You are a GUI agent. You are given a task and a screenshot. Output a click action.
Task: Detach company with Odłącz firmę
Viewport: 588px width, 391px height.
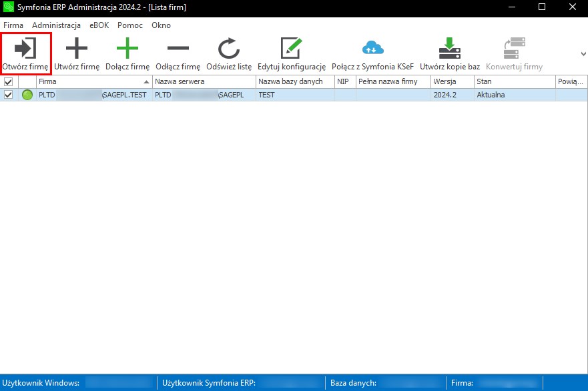click(x=178, y=53)
